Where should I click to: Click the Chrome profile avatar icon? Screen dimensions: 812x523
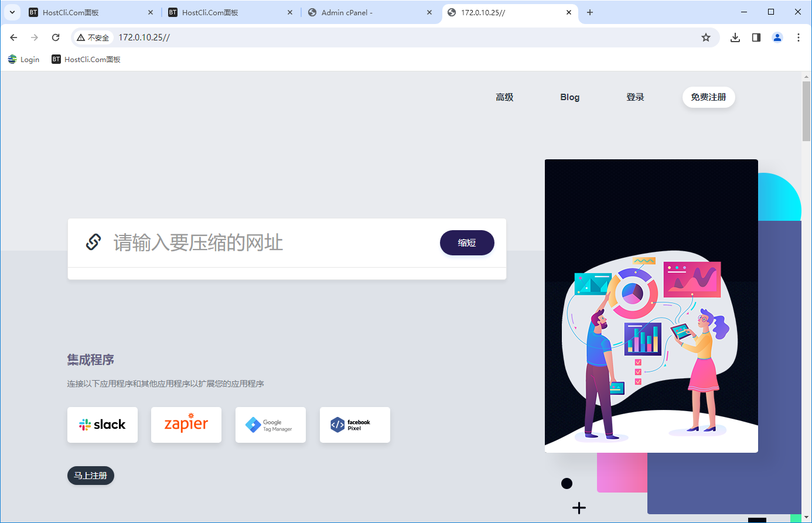777,37
